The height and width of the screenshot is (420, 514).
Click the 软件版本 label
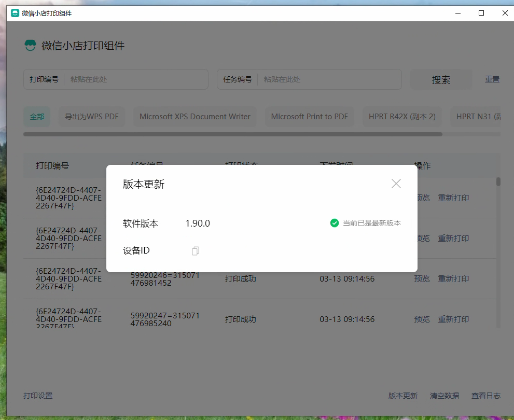pyautogui.click(x=141, y=223)
